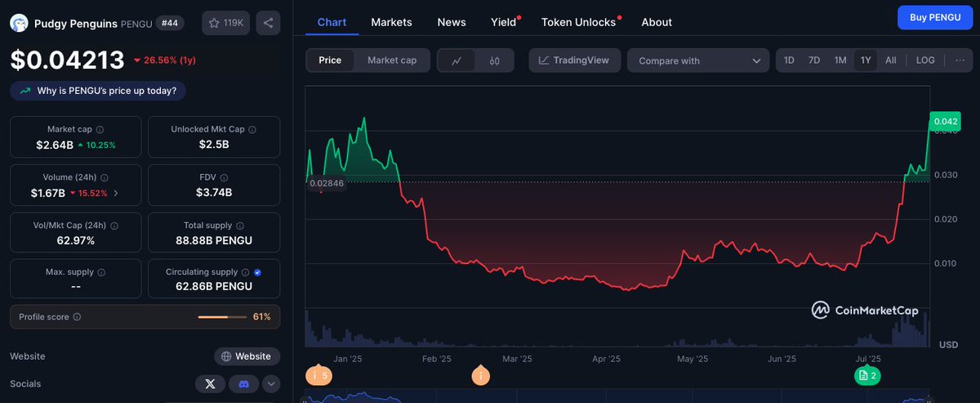The height and width of the screenshot is (403, 980).
Task: Open the Token Unlocks tab
Action: (578, 22)
